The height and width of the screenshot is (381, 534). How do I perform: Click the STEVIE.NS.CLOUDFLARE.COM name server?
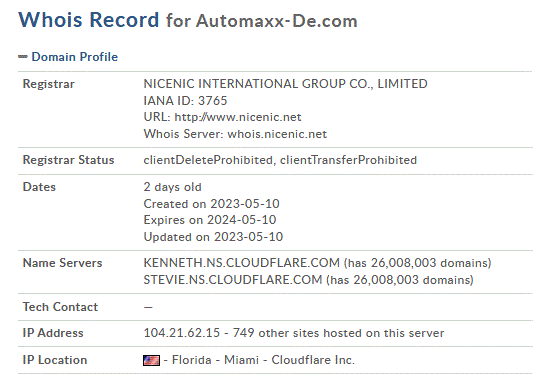(x=233, y=280)
